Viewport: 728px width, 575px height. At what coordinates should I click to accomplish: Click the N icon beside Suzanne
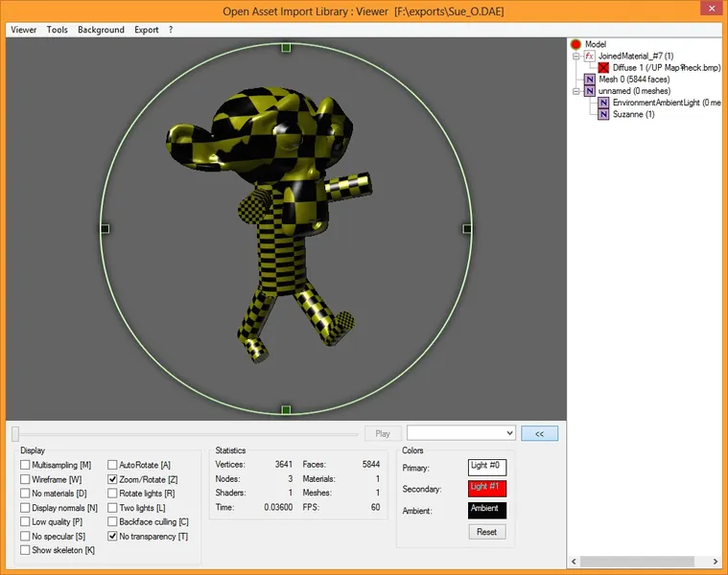(603, 114)
